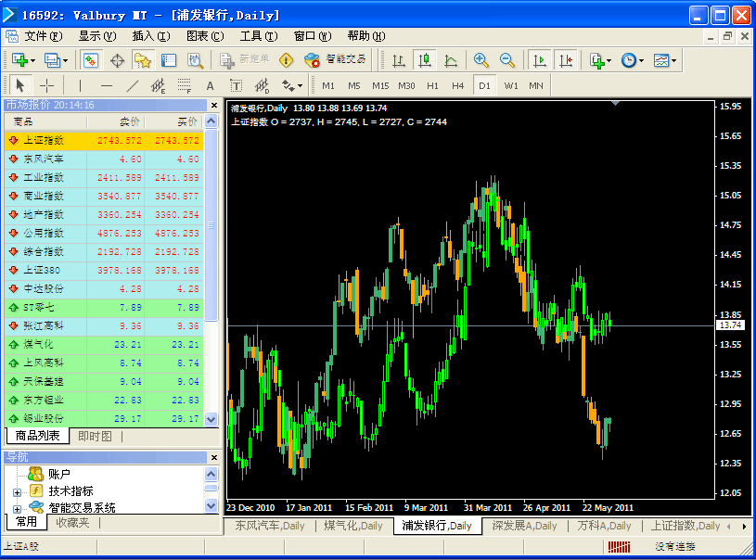The width and height of the screenshot is (756, 560).
Task: Open the 文件(F) menu
Action: [44, 36]
